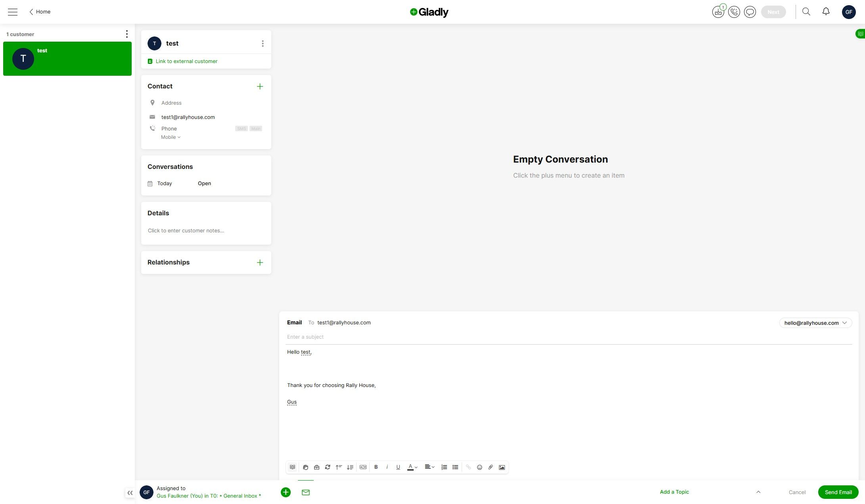Screen dimensions: 865x504
Task: Open the hamburger main menu
Action: [x=13, y=12]
